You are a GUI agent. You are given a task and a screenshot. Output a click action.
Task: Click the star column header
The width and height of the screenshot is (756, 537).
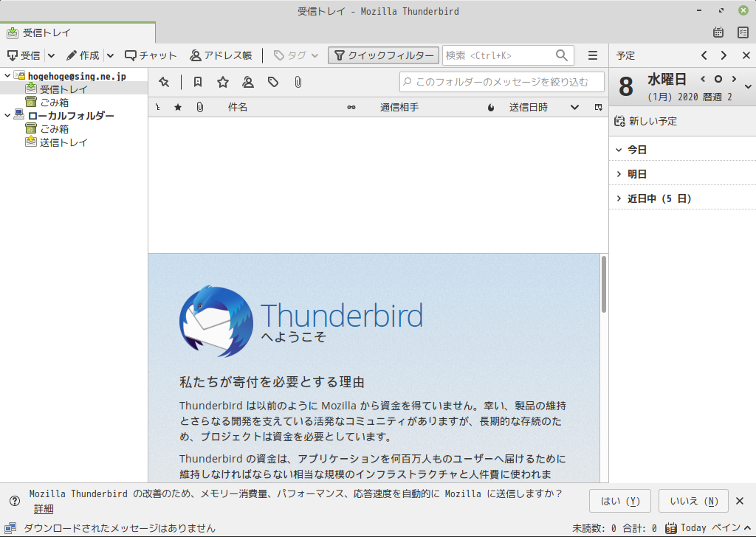point(178,108)
